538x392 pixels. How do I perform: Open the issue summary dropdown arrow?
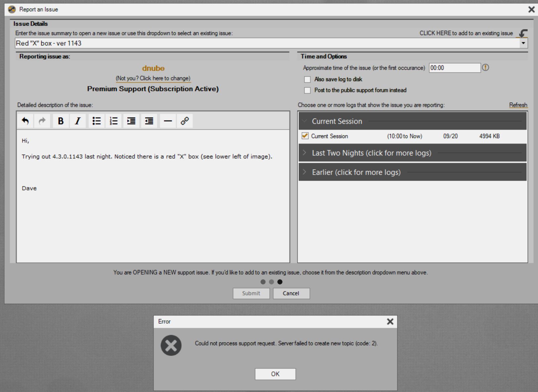pyautogui.click(x=524, y=43)
